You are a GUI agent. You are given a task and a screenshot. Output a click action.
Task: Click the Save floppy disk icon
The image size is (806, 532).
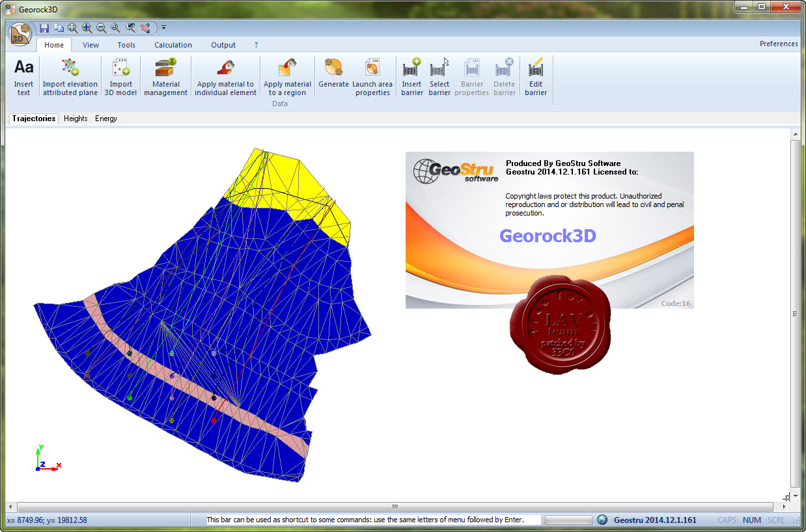pyautogui.click(x=44, y=27)
